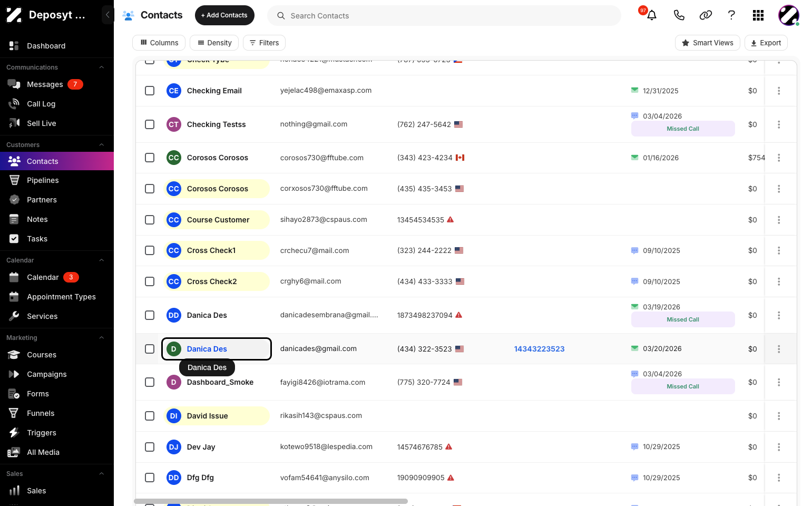The image size is (812, 506).
Task: Tick the checkbox for Dfg Dfg
Action: tap(150, 478)
